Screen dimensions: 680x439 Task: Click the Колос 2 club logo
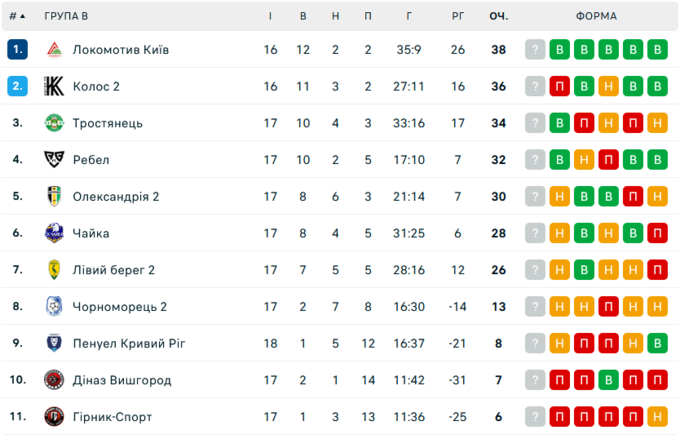click(x=54, y=86)
